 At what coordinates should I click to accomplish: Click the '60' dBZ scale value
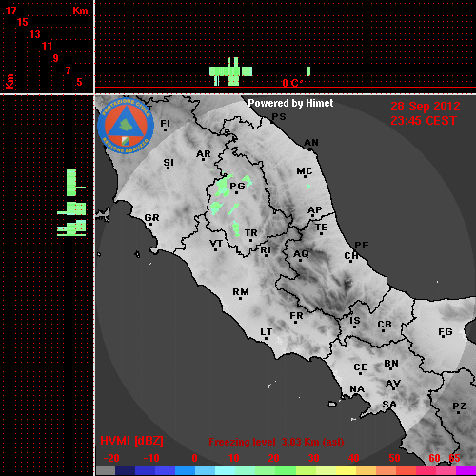tap(434, 458)
